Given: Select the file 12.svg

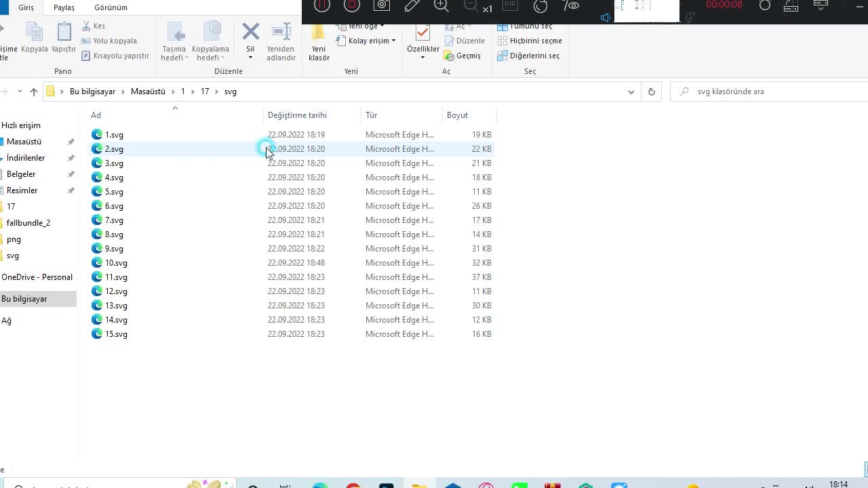Looking at the screenshot, I should [x=116, y=291].
